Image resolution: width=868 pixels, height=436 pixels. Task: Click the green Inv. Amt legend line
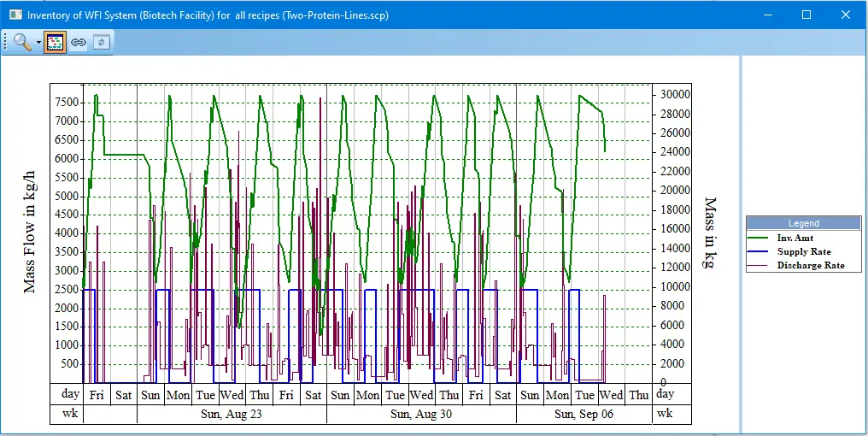coord(758,238)
